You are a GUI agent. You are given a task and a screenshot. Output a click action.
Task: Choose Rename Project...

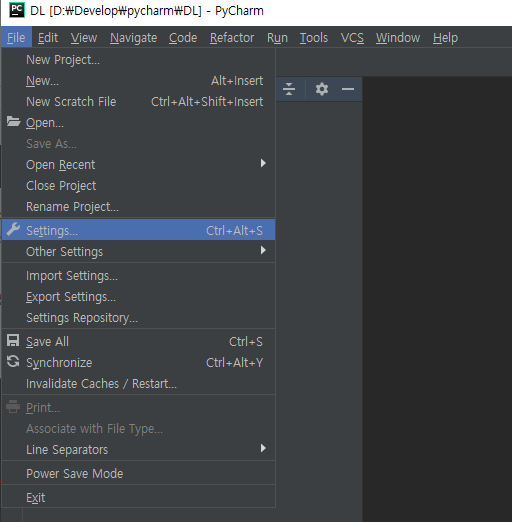tap(138, 207)
